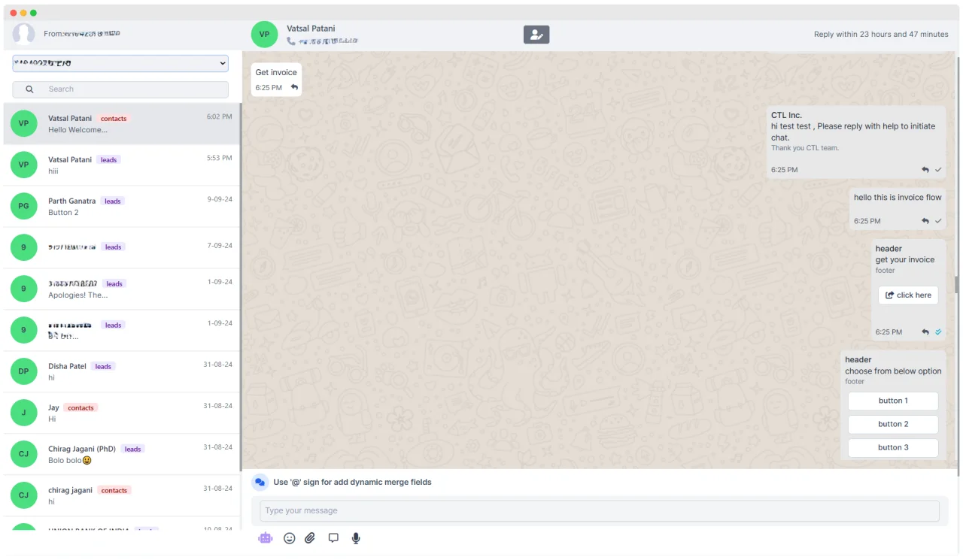Viewport: 963px width, 560px height.
Task: Open Vatsal Patani chat with "hiii"
Action: click(121, 165)
